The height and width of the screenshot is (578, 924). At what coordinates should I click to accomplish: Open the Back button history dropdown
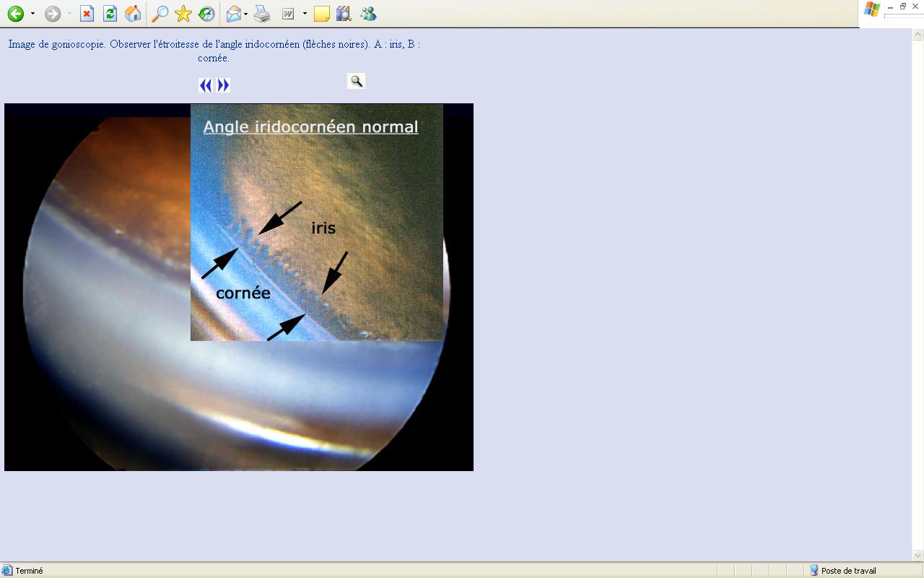32,14
